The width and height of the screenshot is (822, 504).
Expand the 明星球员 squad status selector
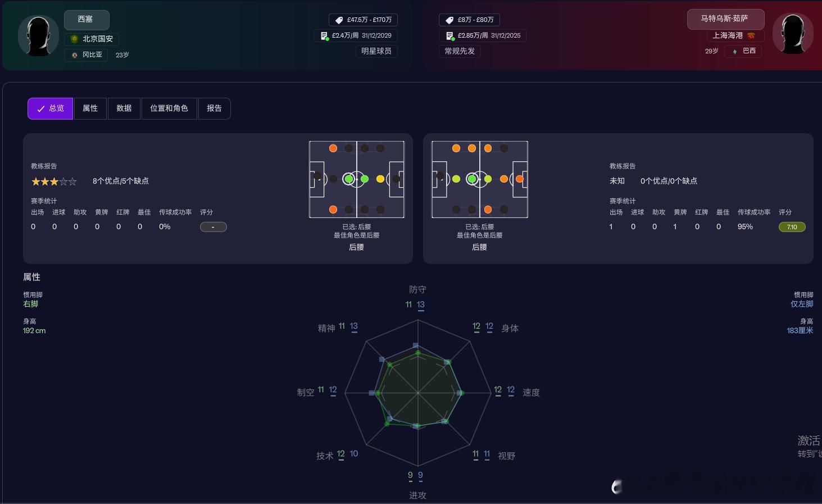coord(376,51)
